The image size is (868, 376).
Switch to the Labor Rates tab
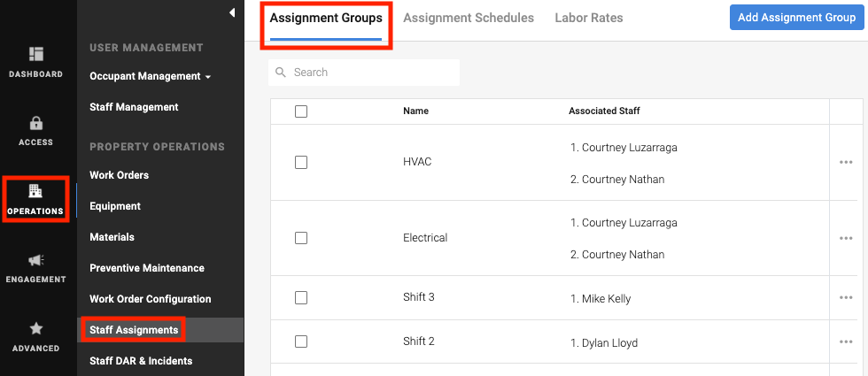pyautogui.click(x=589, y=18)
